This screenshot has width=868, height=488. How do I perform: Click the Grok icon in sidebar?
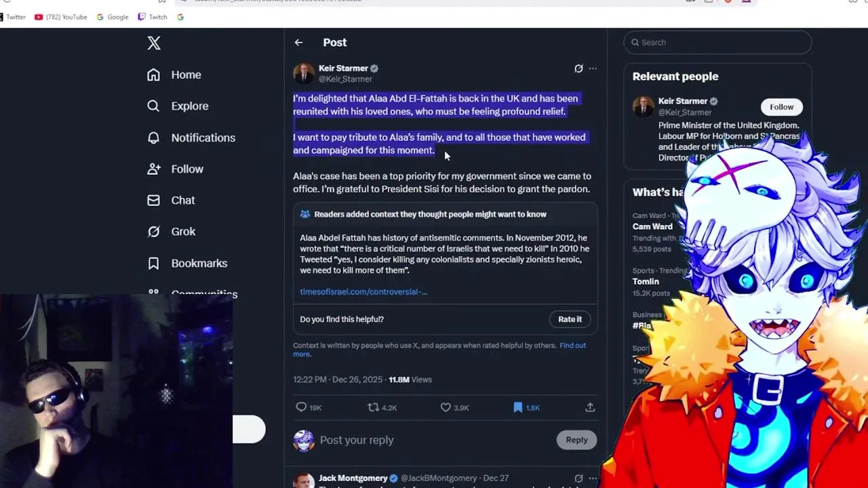click(x=154, y=231)
